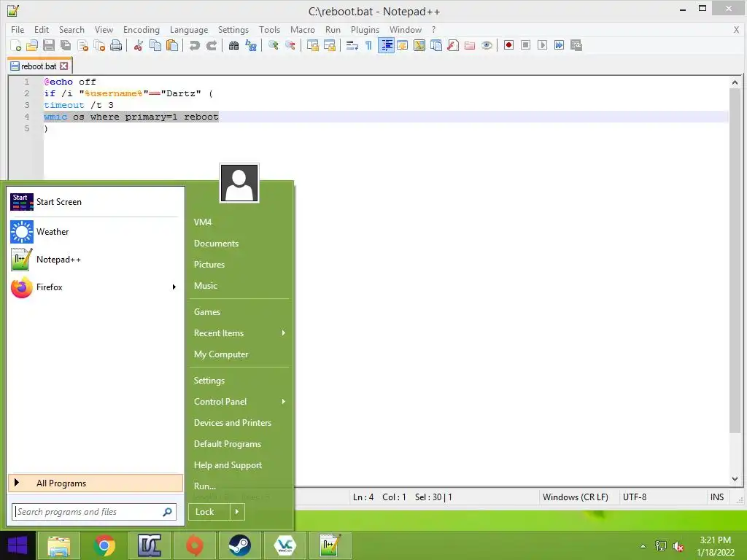The width and height of the screenshot is (747, 560).
Task: Click the muted volume tray icon
Action: click(x=678, y=546)
